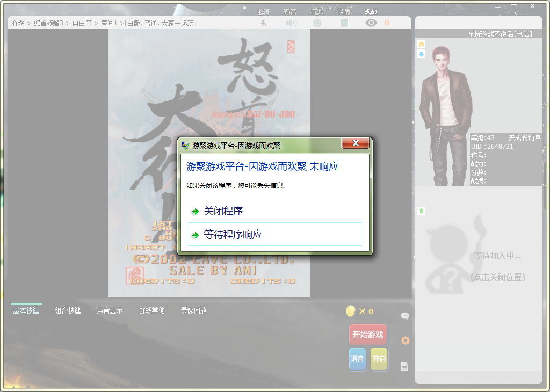Open the 游戏其他 tab
The height and width of the screenshot is (392, 550).
(x=151, y=310)
